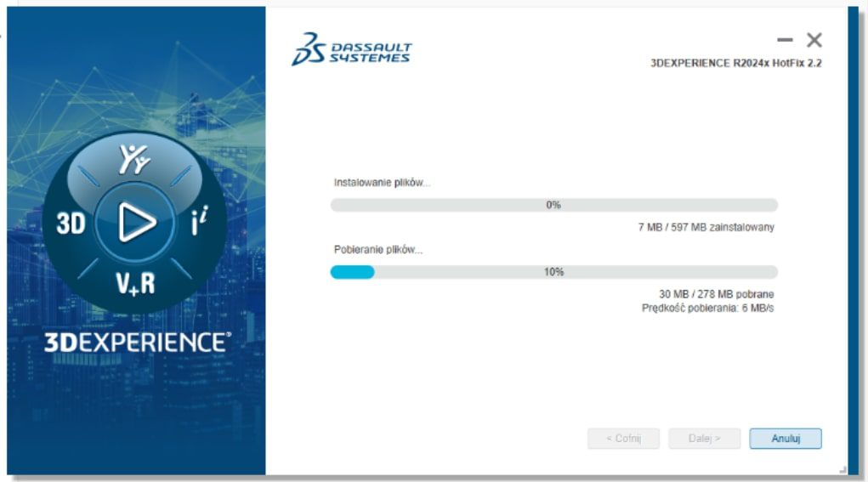Click the disabled Cofnij back button
The height and width of the screenshot is (482, 868).
623,439
